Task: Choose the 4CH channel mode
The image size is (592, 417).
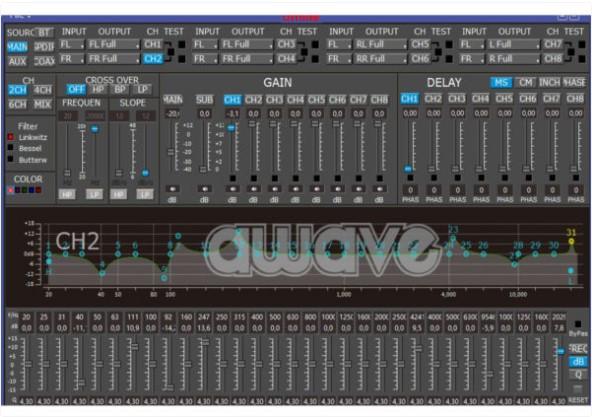Action: tap(42, 90)
